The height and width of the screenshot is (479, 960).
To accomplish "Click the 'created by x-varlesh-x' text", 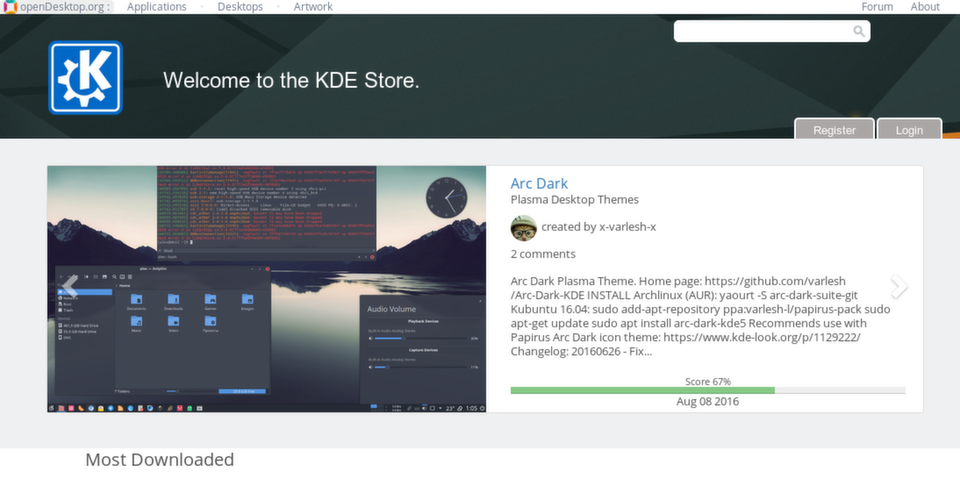I will click(x=598, y=227).
